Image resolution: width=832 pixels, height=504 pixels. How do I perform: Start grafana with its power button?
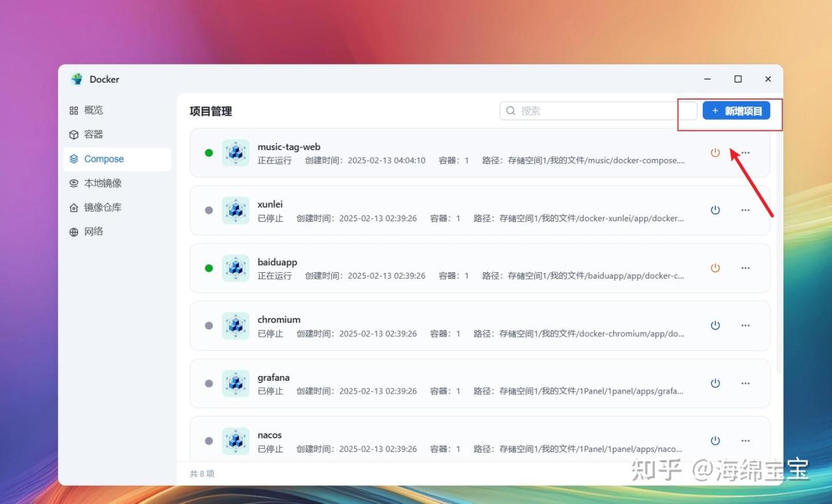click(715, 383)
